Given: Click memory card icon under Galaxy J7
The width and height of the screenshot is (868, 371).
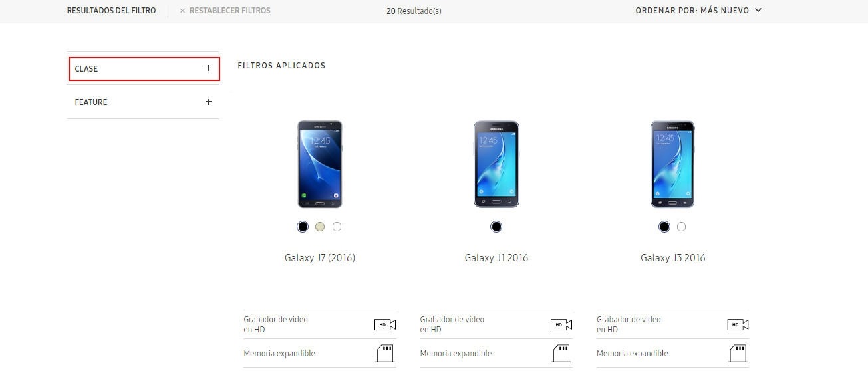Looking at the screenshot, I should pos(386,352).
